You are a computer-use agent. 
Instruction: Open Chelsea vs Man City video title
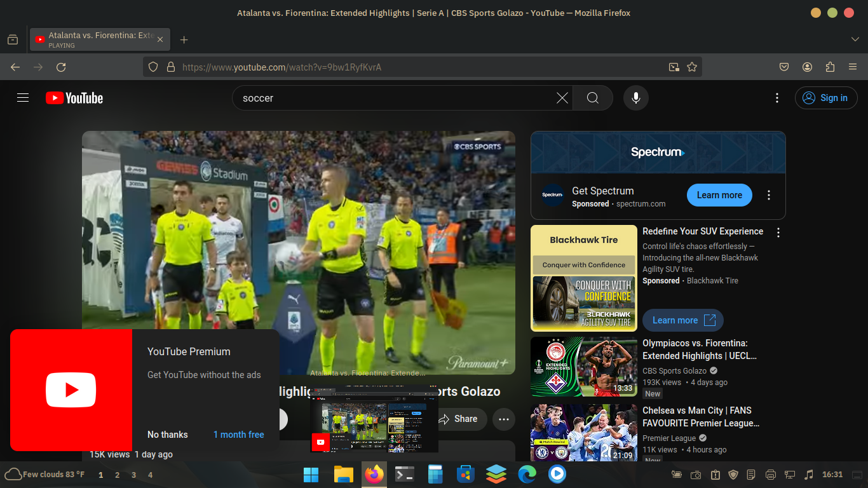tap(701, 417)
